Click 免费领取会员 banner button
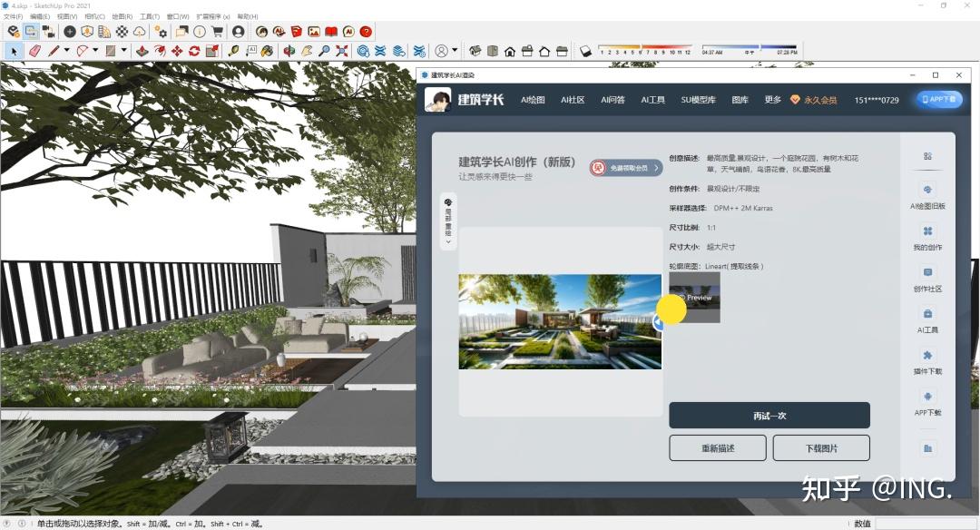This screenshot has width=980, height=530. 625,168
